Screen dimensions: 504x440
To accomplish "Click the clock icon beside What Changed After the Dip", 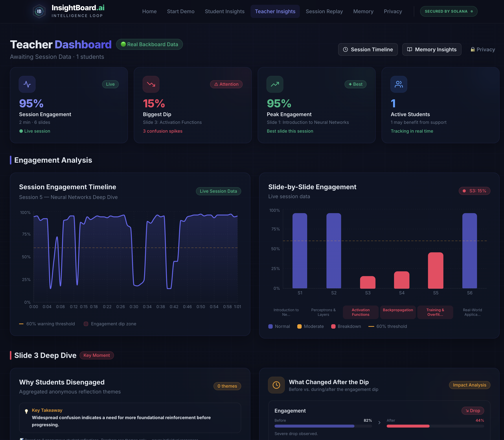I will tap(276, 385).
